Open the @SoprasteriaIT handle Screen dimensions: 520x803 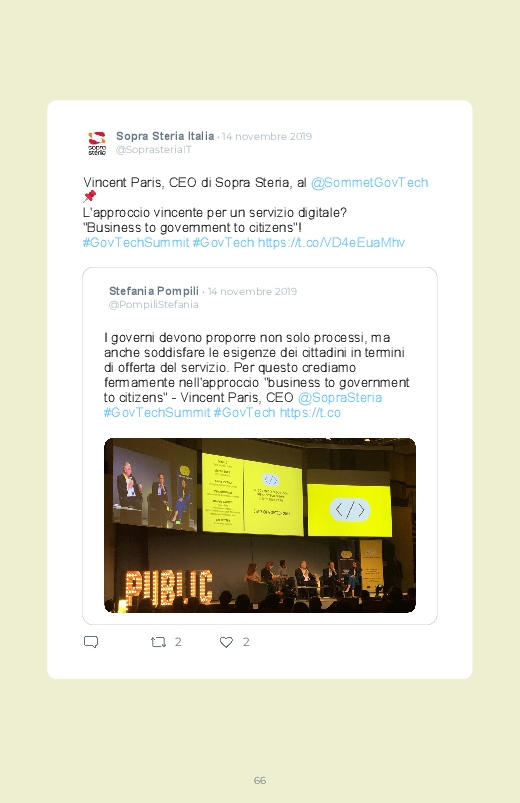click(154, 150)
